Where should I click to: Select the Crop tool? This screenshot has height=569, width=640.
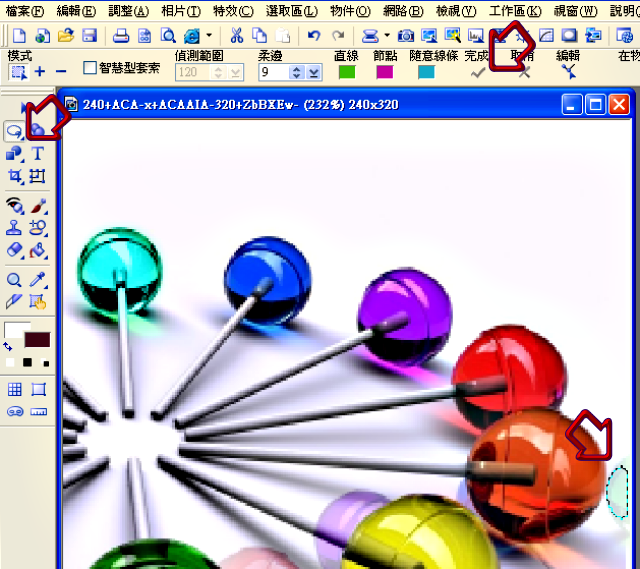click(x=14, y=176)
